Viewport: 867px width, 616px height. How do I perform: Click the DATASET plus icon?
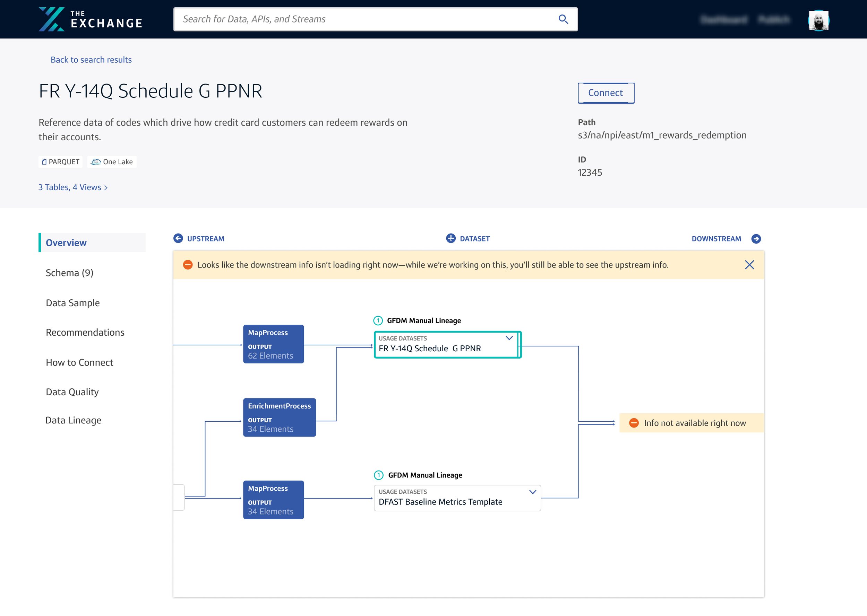click(x=450, y=238)
